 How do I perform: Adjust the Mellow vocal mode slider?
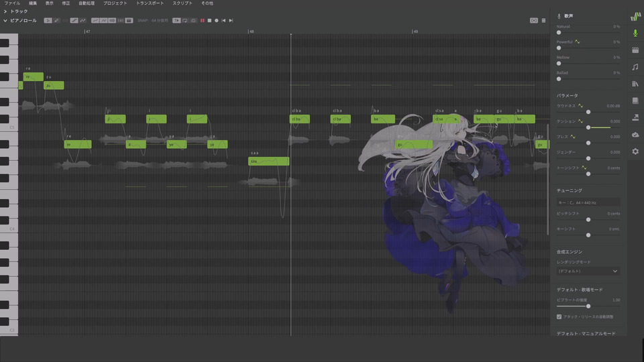(x=588, y=64)
